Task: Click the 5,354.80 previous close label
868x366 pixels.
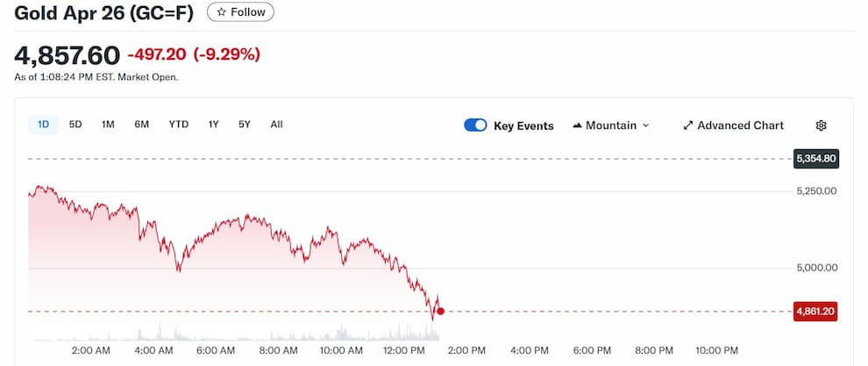Action: pyautogui.click(x=815, y=159)
